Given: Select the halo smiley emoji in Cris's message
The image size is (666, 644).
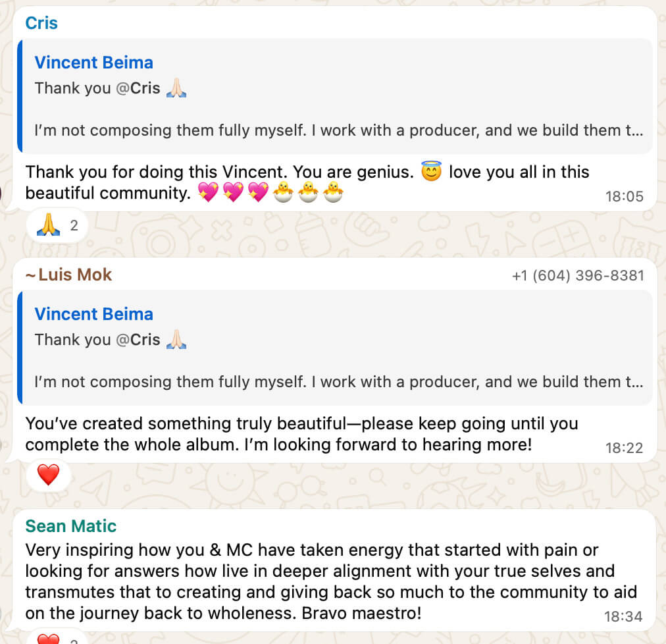Looking at the screenshot, I should [x=431, y=173].
